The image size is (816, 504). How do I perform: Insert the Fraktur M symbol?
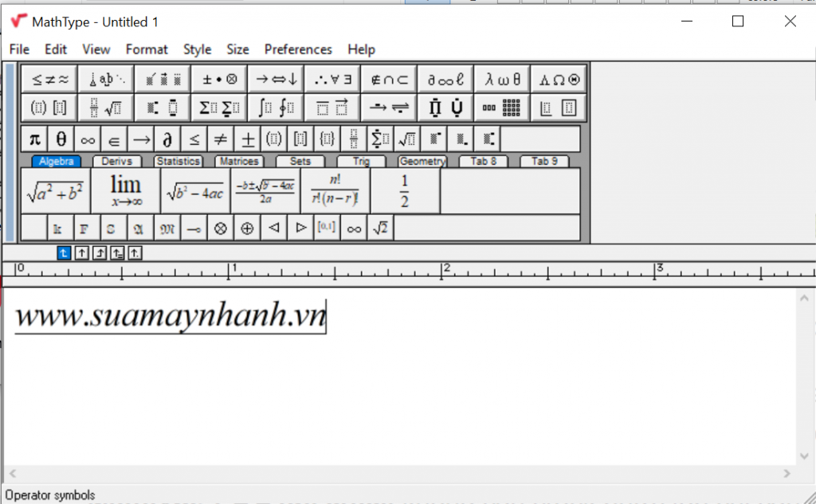[167, 228]
